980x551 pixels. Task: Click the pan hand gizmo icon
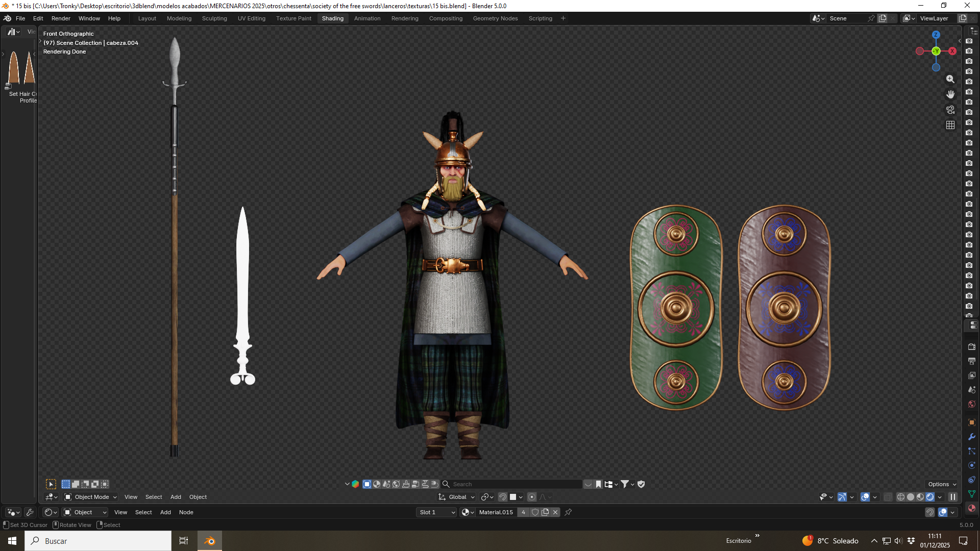click(x=950, y=94)
